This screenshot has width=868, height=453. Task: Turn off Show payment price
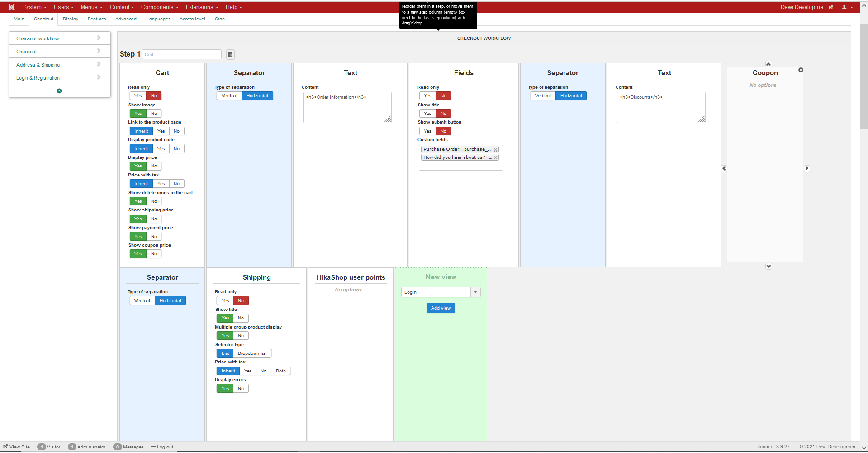[x=154, y=237]
